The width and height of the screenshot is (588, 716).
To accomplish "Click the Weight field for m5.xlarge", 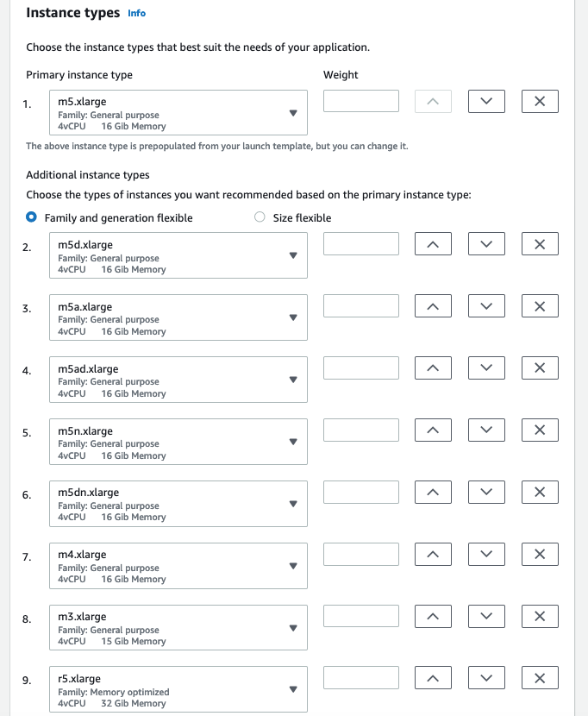I will (360, 101).
